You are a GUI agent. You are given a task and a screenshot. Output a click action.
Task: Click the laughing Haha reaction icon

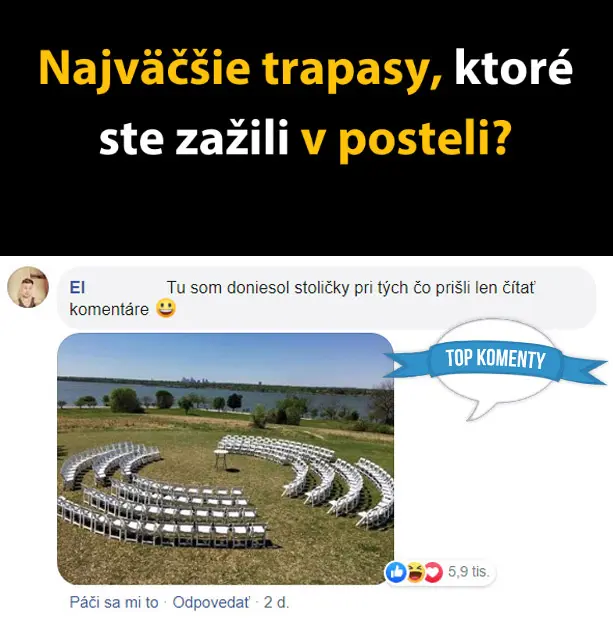[415, 571]
